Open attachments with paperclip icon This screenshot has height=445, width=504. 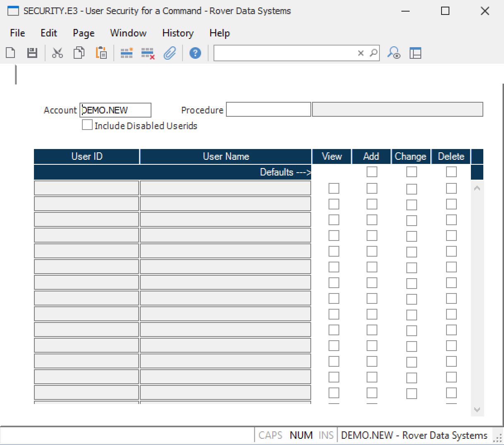tap(170, 53)
